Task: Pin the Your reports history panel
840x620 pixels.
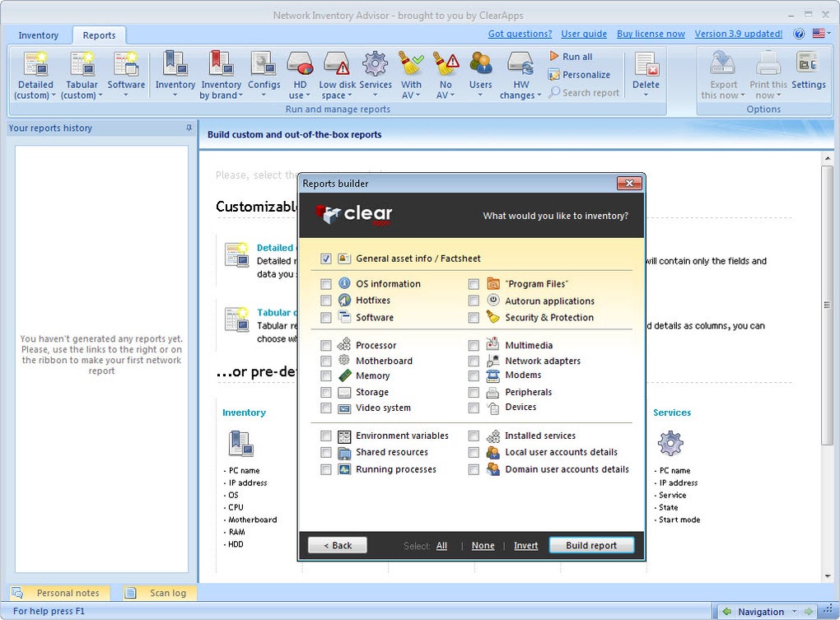Action: click(189, 128)
